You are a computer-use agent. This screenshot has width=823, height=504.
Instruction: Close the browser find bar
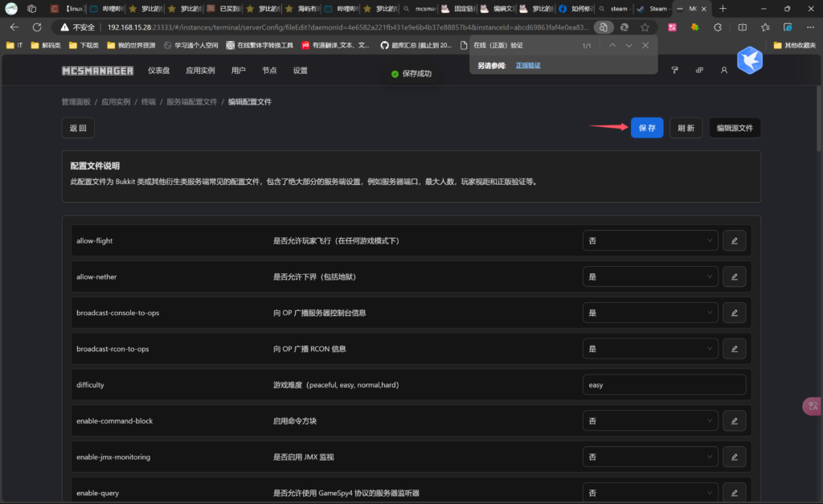pyautogui.click(x=645, y=46)
